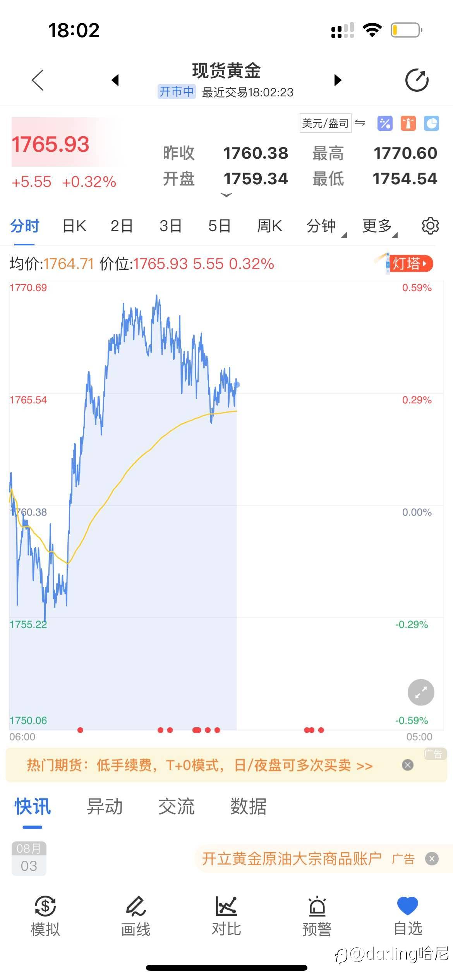
Task: Go to next instrument with right triangle
Action: tap(338, 80)
